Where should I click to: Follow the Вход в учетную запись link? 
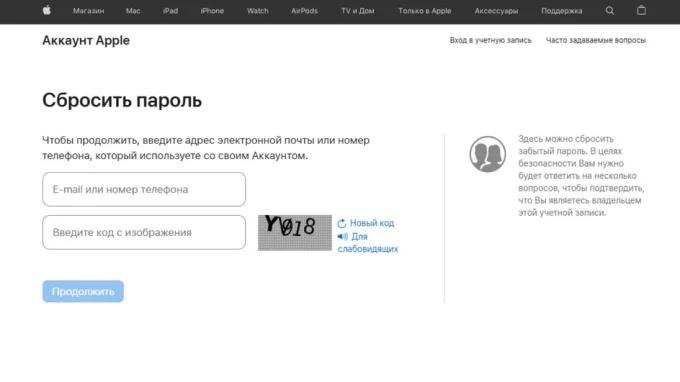[490, 40]
